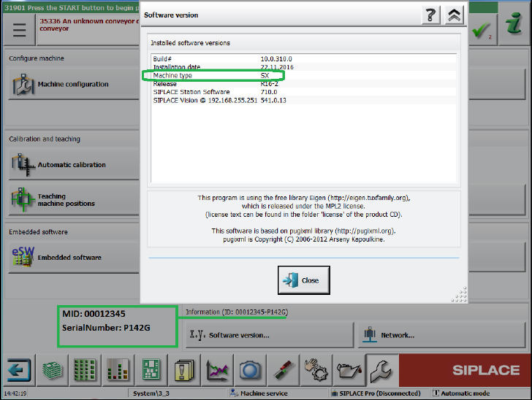Open the oil can maintenance icon
This screenshot has width=532, height=400.
coord(349,370)
